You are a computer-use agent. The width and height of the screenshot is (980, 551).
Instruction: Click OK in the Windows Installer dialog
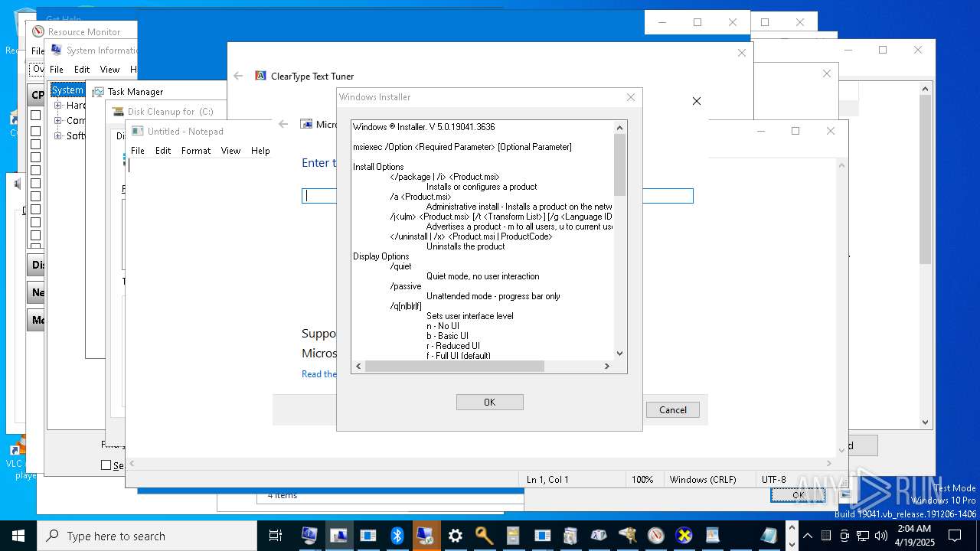[489, 402]
